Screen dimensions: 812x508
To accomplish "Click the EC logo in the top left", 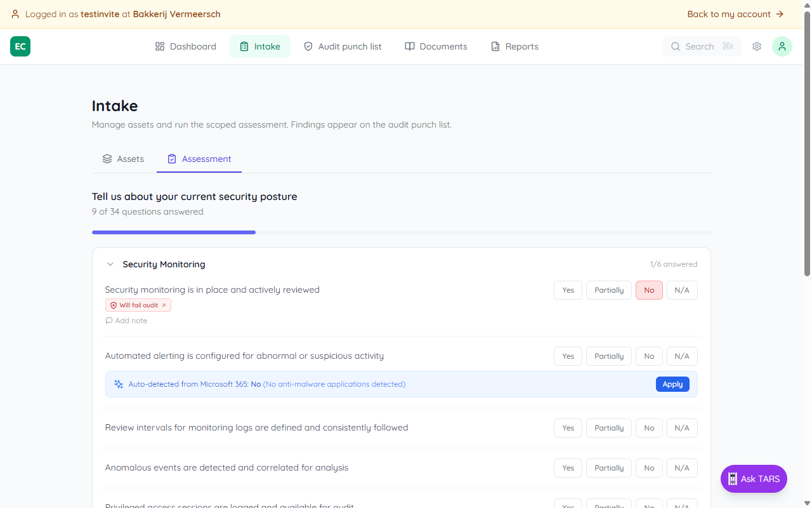I will click(x=20, y=46).
